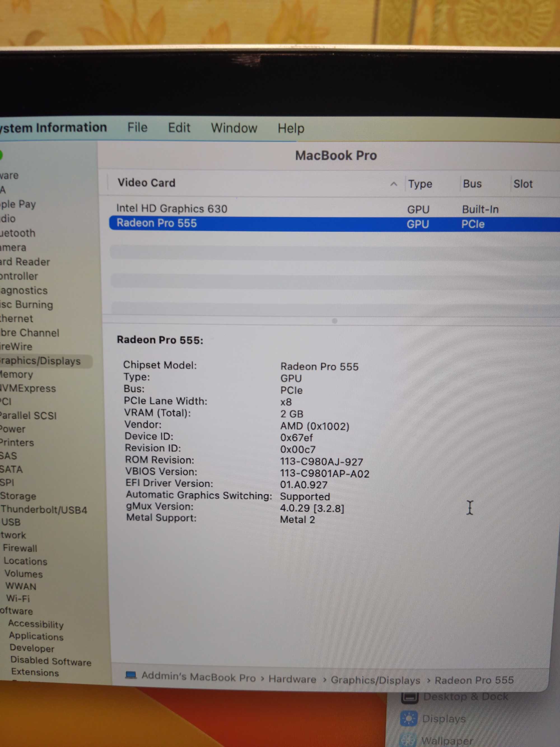Image resolution: width=560 pixels, height=747 pixels.
Task: Select Diagnostics in the sidebar
Action: [24, 290]
